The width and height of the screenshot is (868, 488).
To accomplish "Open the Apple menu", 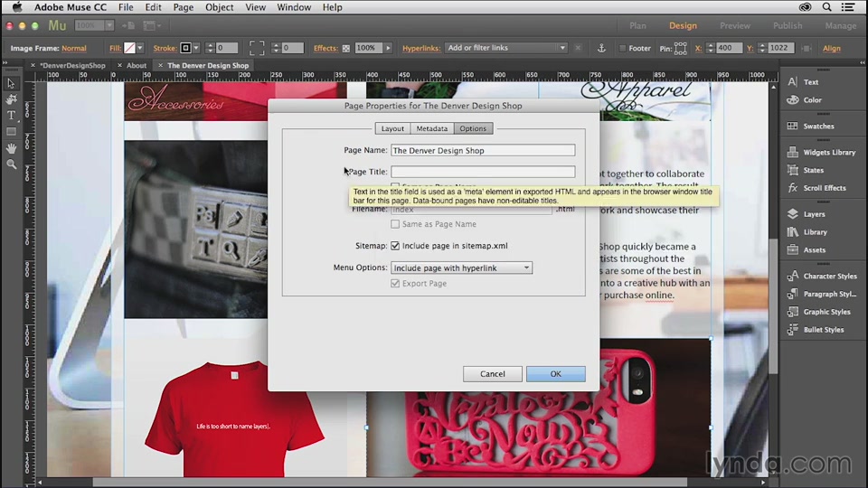I will tap(17, 7).
